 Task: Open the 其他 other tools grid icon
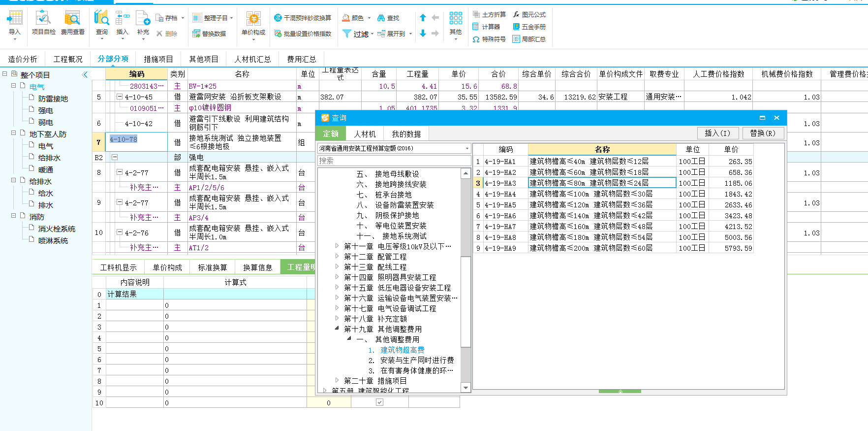456,18
